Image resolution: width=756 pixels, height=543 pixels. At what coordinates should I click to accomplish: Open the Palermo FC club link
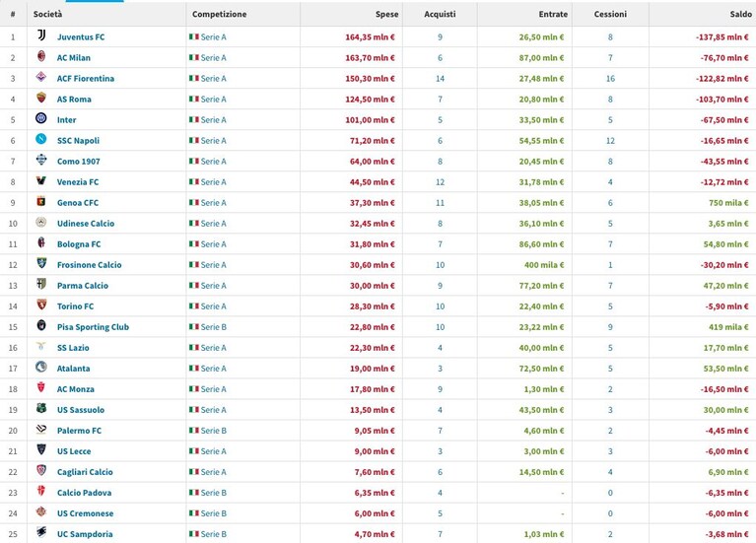(79, 431)
